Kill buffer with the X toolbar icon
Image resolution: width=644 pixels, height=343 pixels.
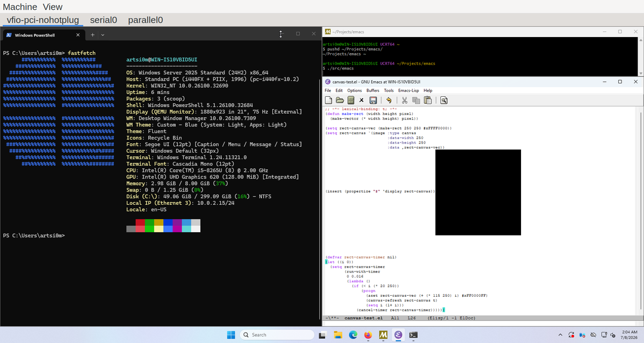click(x=361, y=100)
